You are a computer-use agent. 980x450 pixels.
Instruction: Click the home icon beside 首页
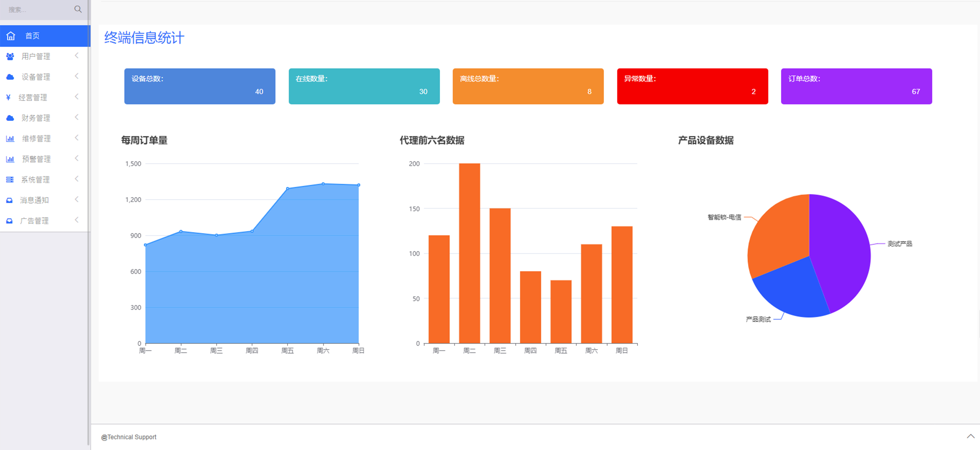[x=11, y=36]
